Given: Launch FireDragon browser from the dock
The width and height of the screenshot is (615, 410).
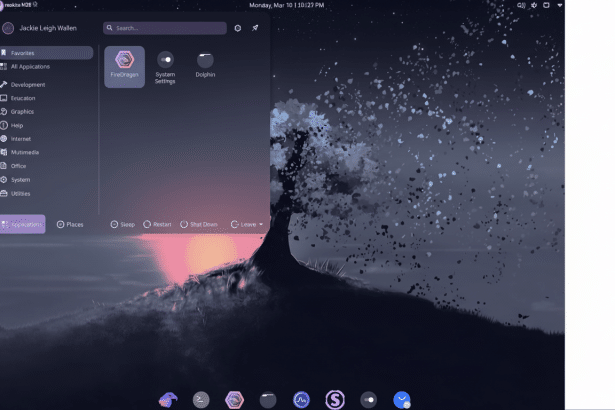Looking at the screenshot, I should pos(235,400).
